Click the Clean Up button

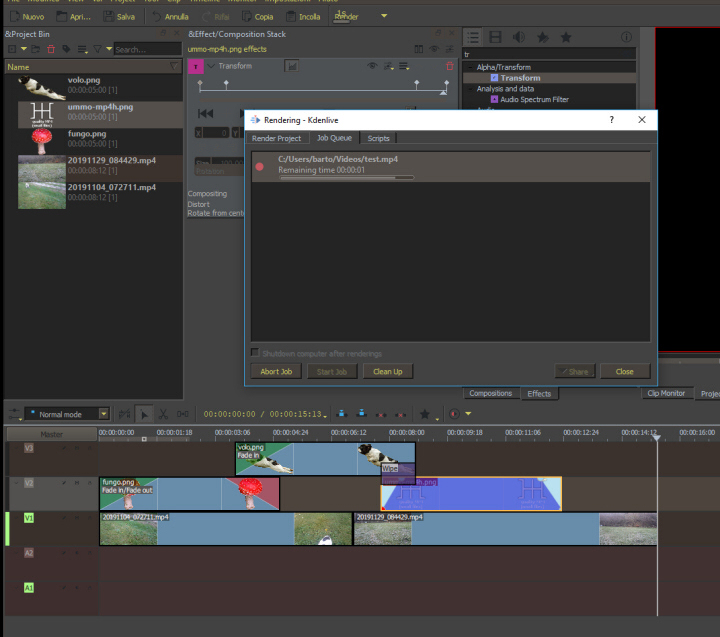388,372
